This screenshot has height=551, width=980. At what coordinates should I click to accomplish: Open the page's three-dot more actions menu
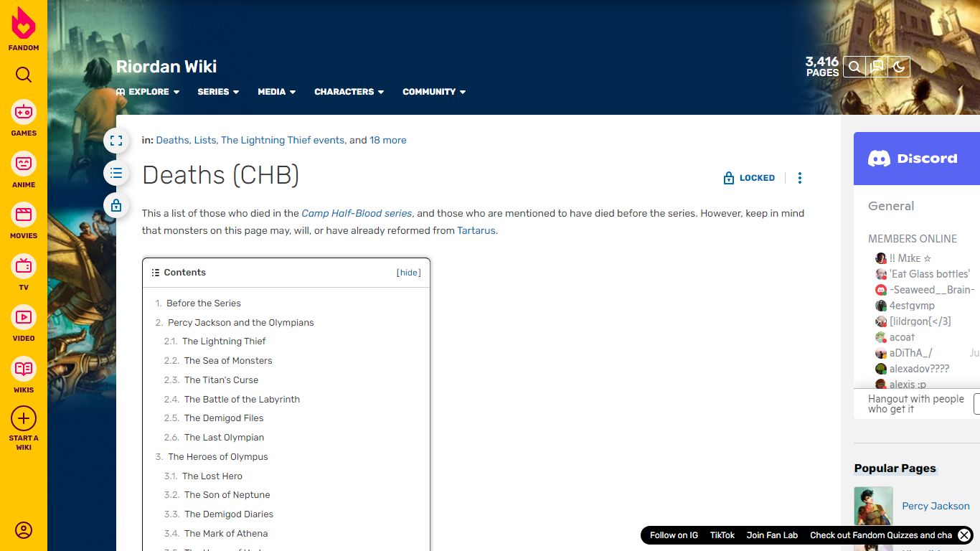coord(800,178)
